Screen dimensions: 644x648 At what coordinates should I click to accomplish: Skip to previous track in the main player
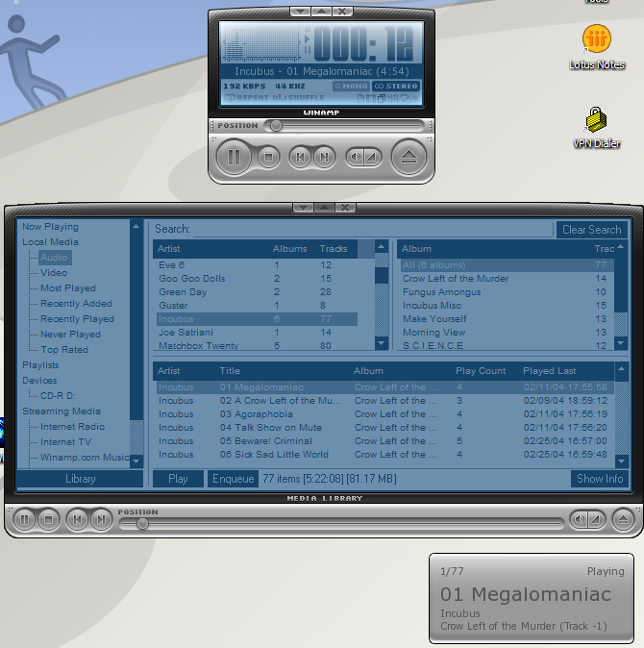click(x=300, y=157)
